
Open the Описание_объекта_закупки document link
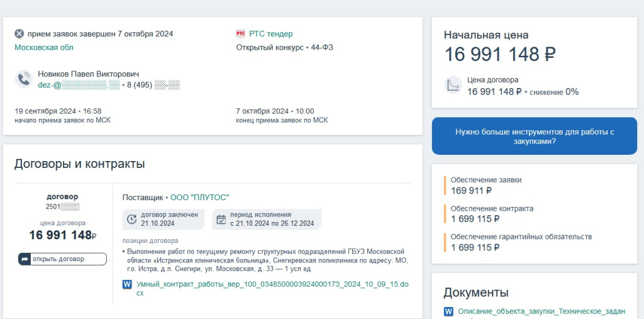pos(541,311)
